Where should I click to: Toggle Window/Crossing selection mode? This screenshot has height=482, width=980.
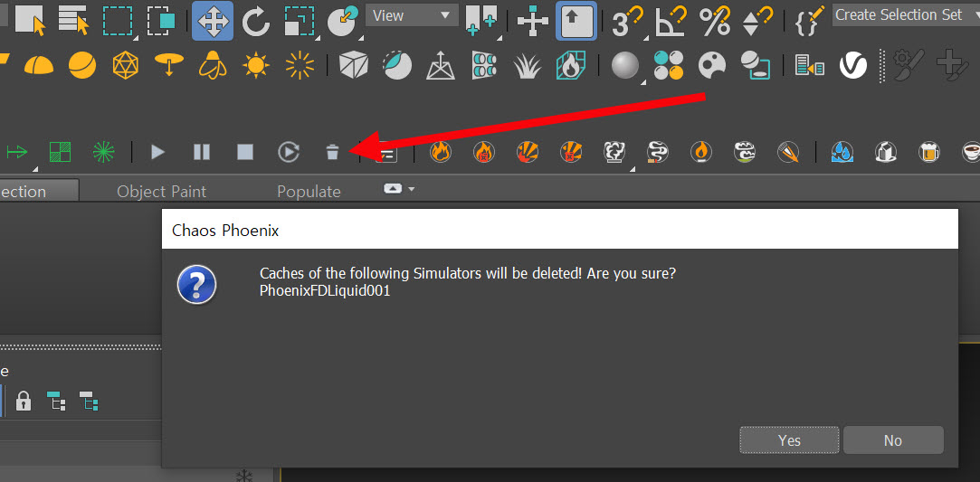[x=161, y=21]
